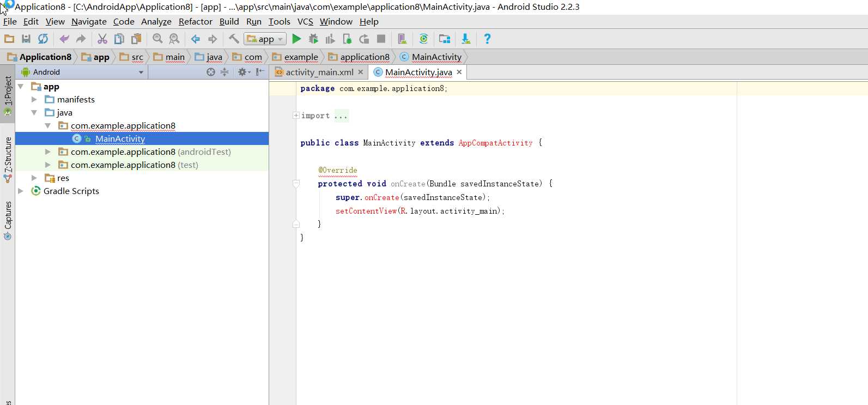The height and width of the screenshot is (405, 868).
Task: Click Attach debugger to Android process icon
Action: tap(347, 39)
